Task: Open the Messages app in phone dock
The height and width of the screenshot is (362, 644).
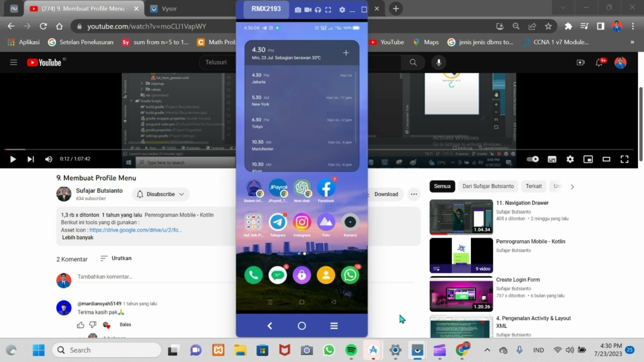Action: coord(278,275)
